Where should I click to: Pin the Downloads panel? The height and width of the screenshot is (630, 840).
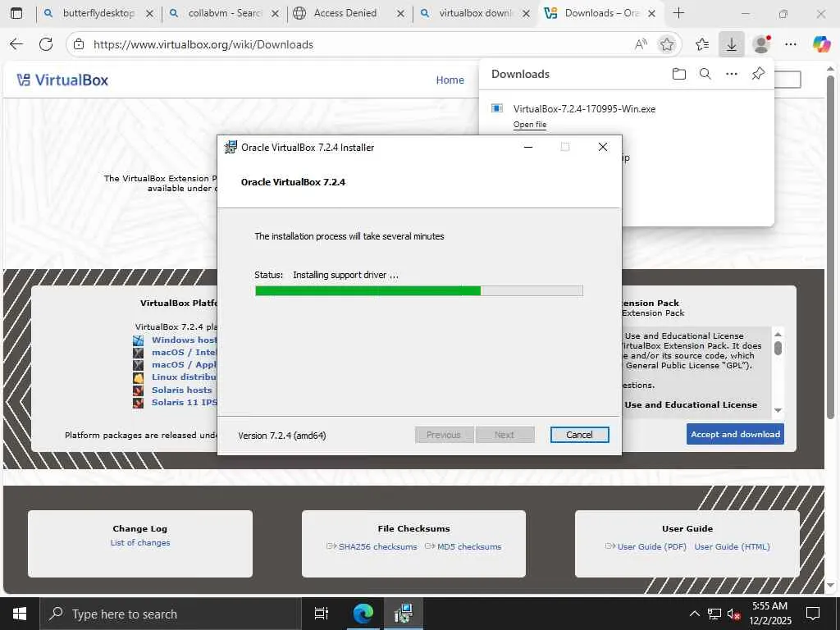pos(758,74)
